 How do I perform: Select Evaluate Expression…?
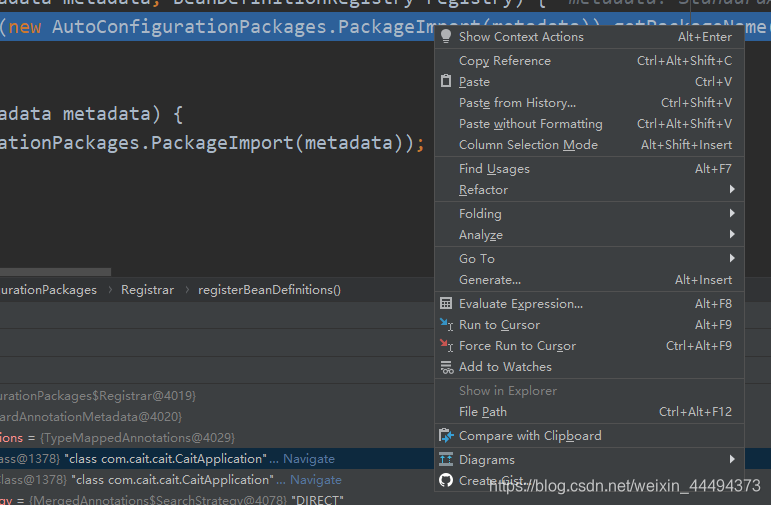pyautogui.click(x=589, y=304)
